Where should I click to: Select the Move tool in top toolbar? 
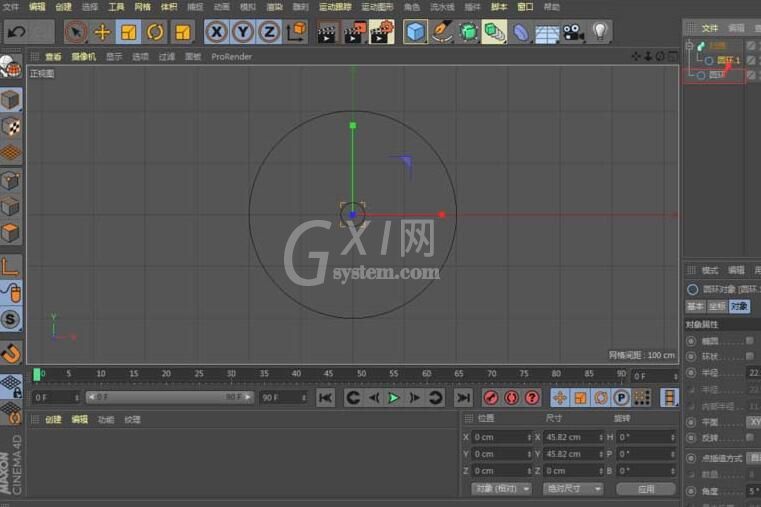pyautogui.click(x=102, y=33)
